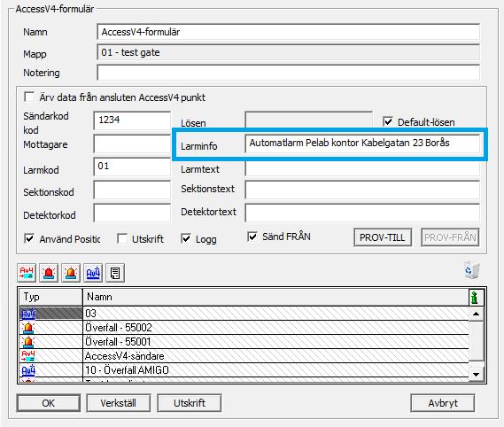This screenshot has height=427, width=504.
Task: Select the 10 - Överfall AMIGO row
Action: [x=244, y=370]
